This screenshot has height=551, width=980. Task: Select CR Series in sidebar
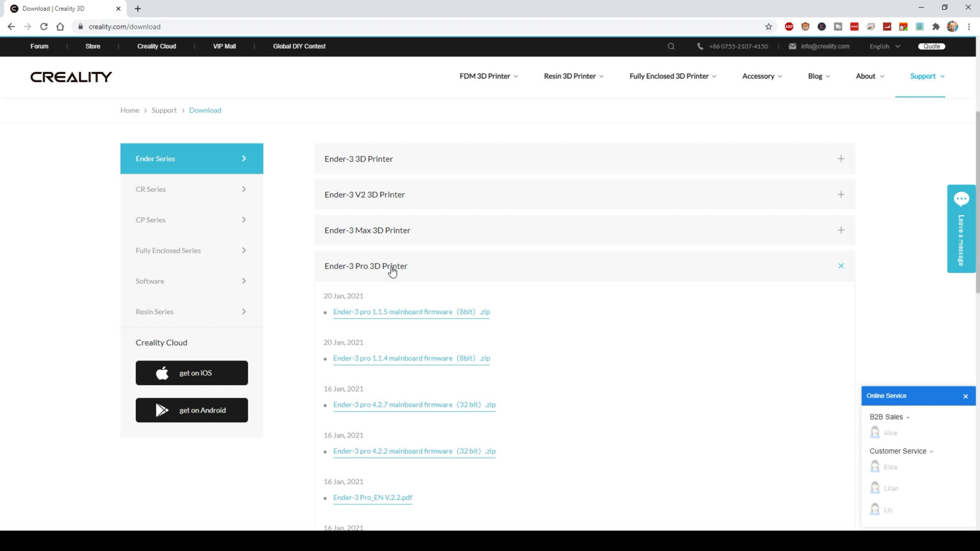pyautogui.click(x=191, y=189)
